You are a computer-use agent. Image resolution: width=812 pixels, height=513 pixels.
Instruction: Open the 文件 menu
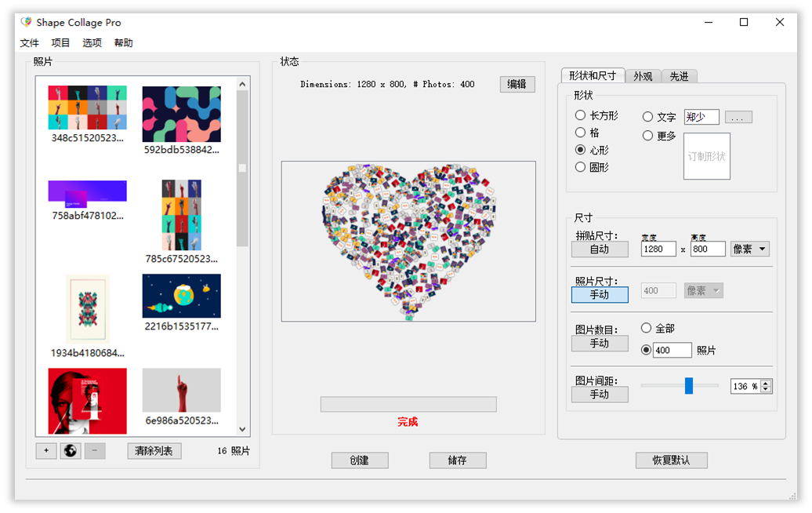pos(29,43)
